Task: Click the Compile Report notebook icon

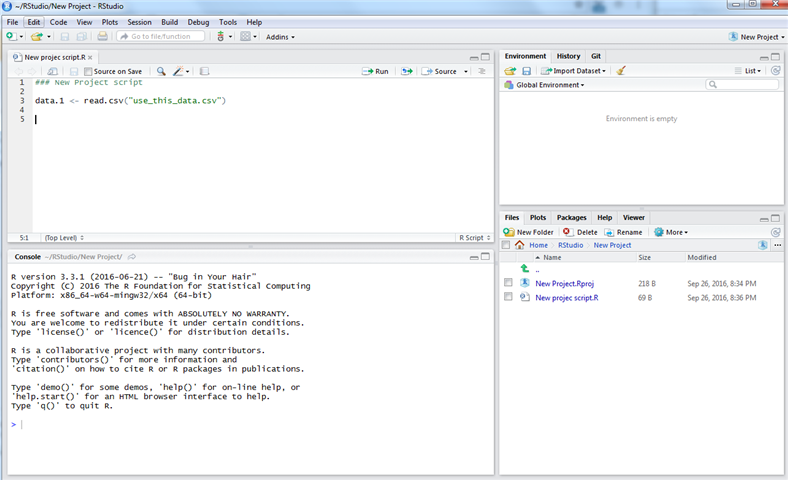Action: pyautogui.click(x=205, y=71)
